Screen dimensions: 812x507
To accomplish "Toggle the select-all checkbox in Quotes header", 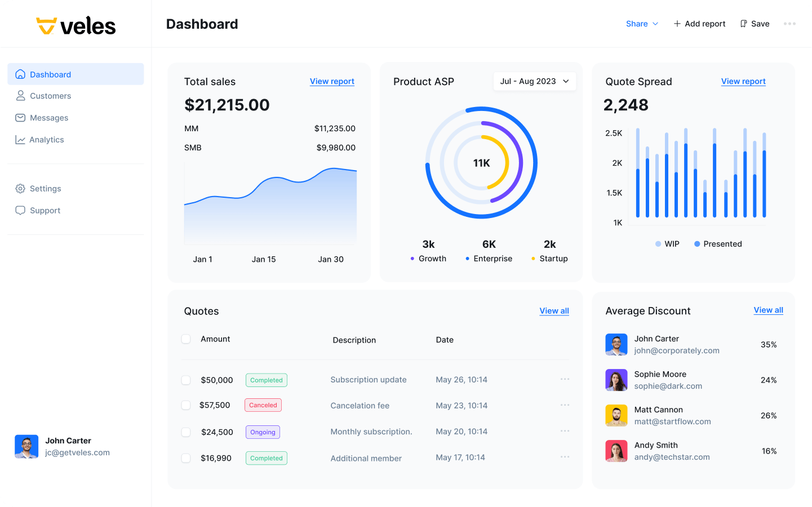I will (186, 339).
